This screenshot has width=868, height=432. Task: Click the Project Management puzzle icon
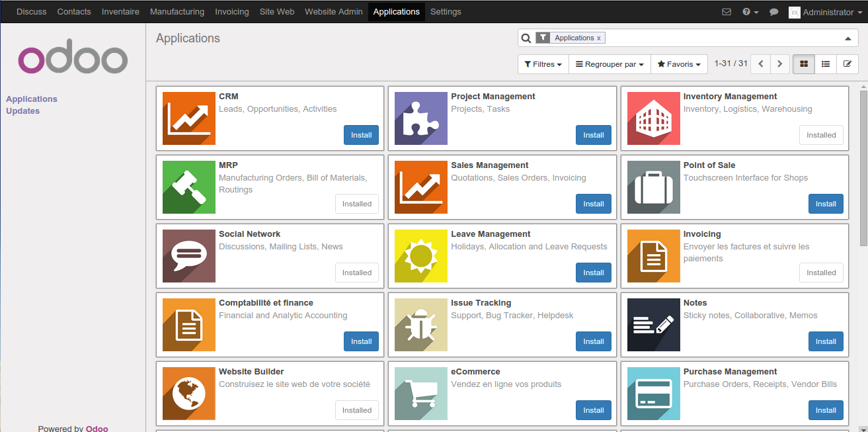421,118
